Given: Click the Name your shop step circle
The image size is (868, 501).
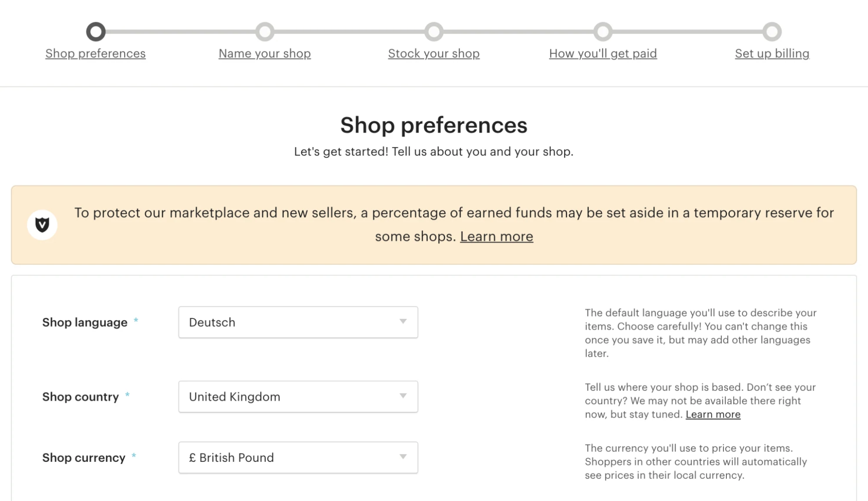Looking at the screenshot, I should pyautogui.click(x=265, y=32).
